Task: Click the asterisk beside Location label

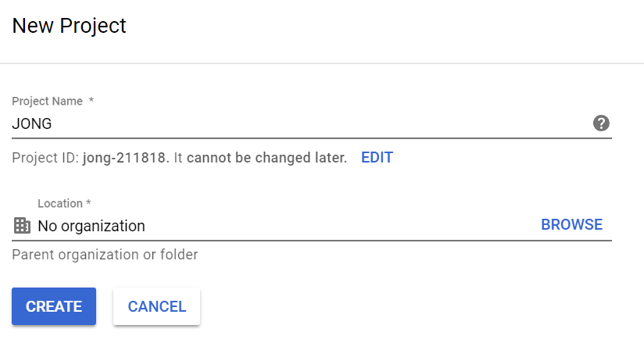Action: (x=88, y=203)
